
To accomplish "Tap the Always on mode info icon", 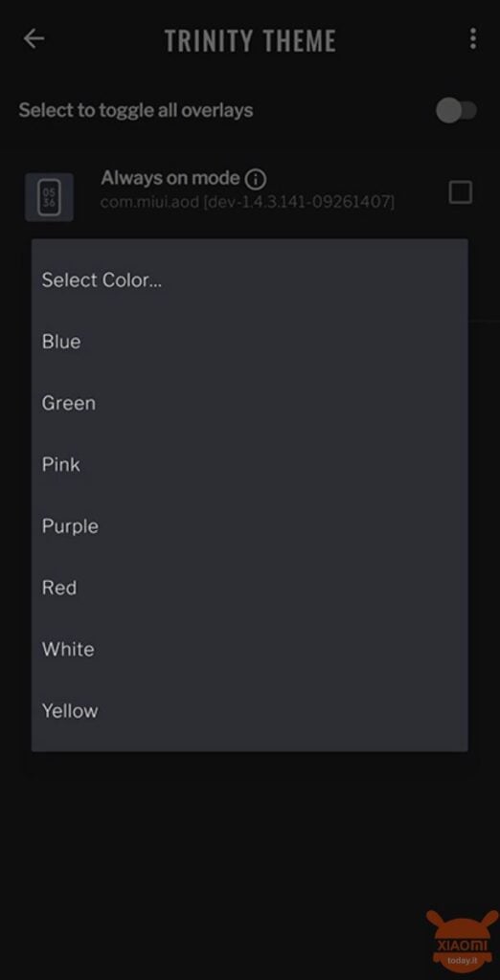I will tap(256, 180).
